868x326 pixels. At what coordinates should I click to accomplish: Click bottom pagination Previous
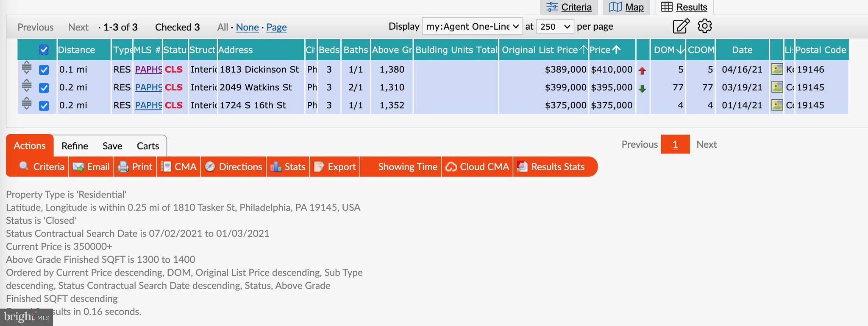pos(640,144)
